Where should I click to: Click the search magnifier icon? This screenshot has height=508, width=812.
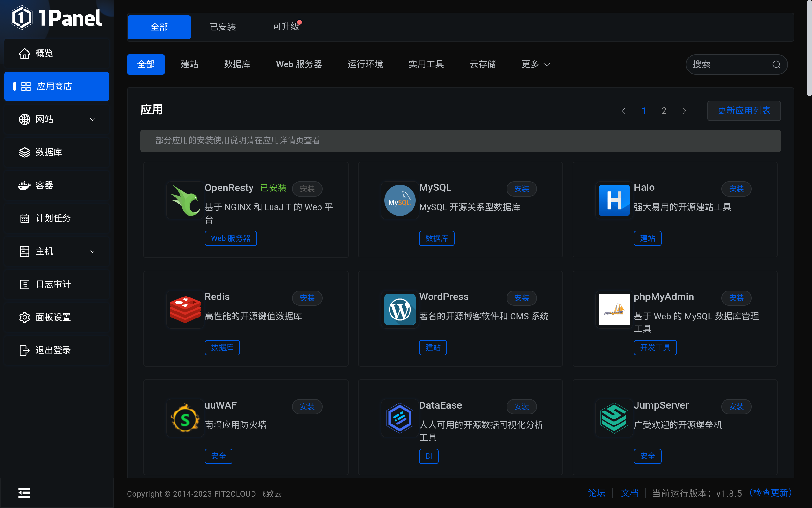[776, 64]
